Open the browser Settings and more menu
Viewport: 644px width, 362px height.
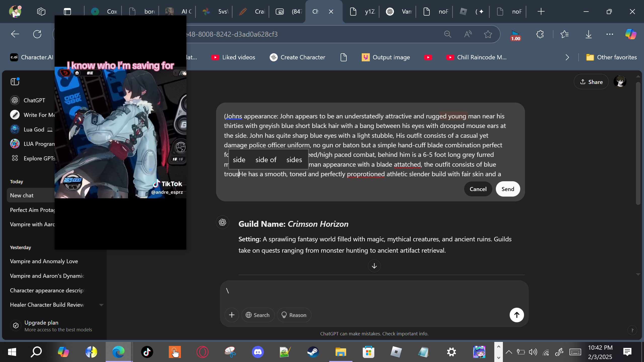click(x=610, y=34)
